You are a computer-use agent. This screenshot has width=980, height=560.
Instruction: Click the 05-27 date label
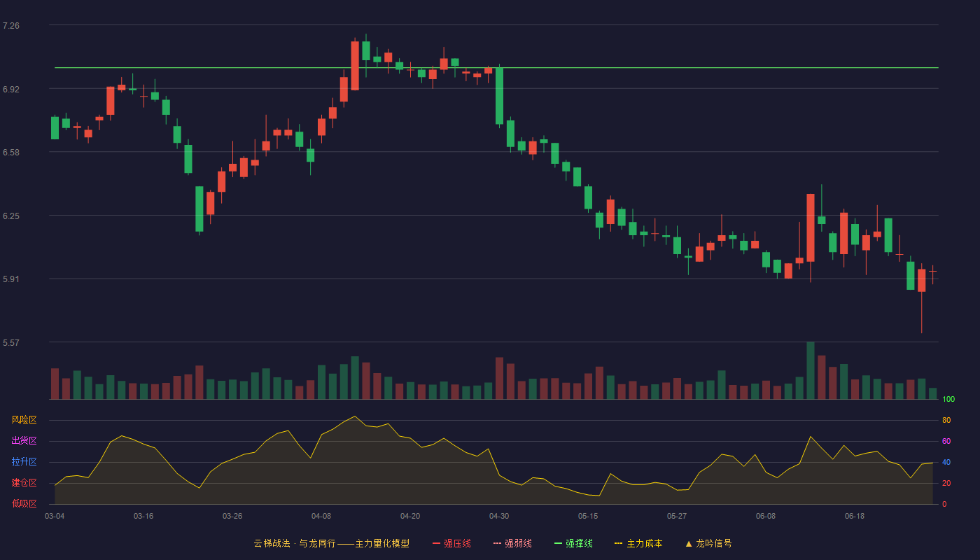coord(677,516)
